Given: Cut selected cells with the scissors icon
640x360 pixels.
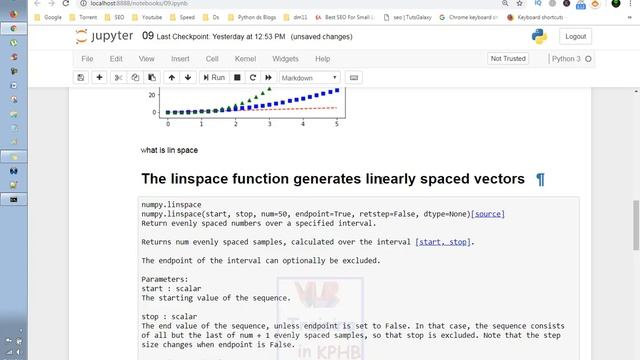Looking at the screenshot, I should tap(118, 78).
